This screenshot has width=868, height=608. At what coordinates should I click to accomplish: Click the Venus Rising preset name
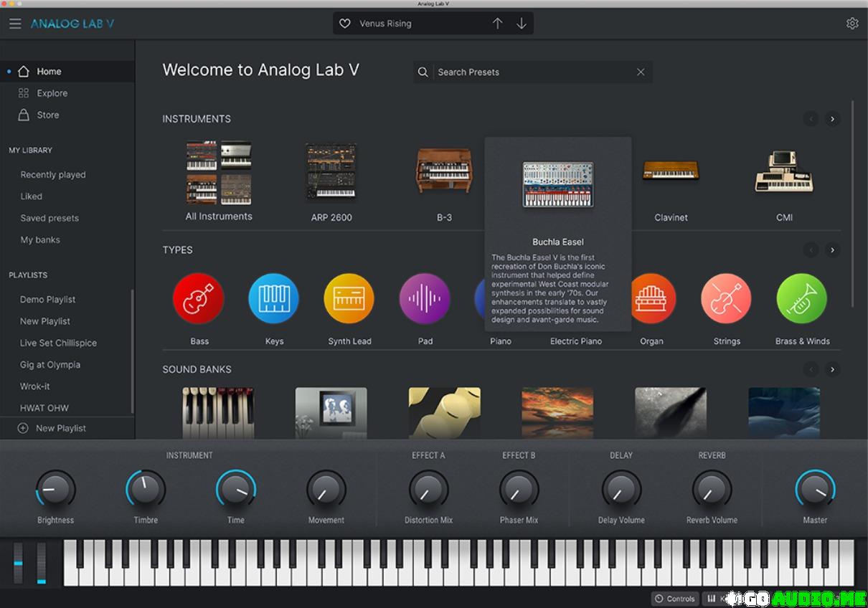click(385, 24)
